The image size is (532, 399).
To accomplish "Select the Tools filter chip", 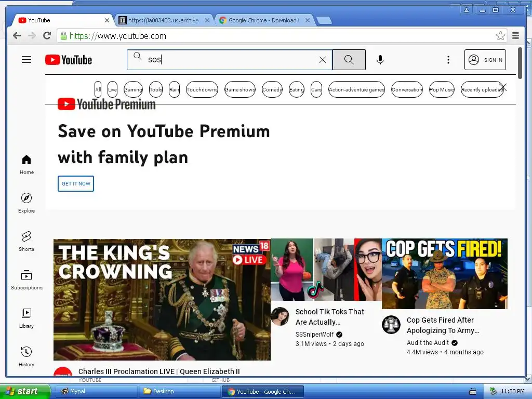I will [x=156, y=89].
